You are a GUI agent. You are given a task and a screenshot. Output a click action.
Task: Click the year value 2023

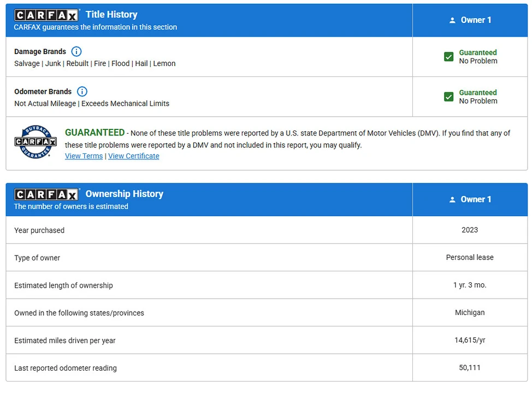pos(470,230)
